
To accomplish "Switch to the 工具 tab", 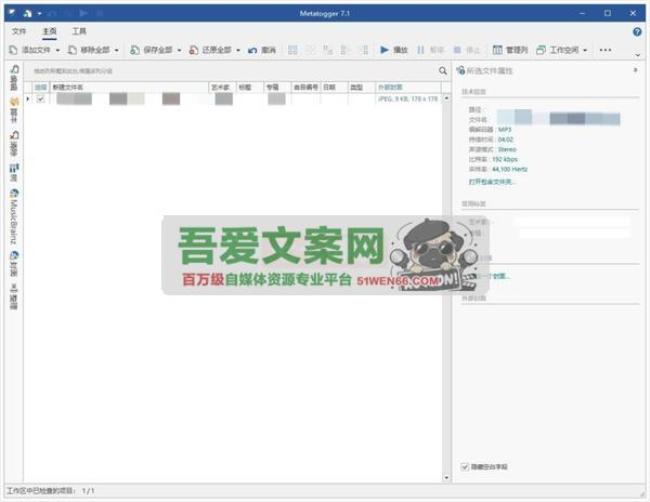I will 79,31.
